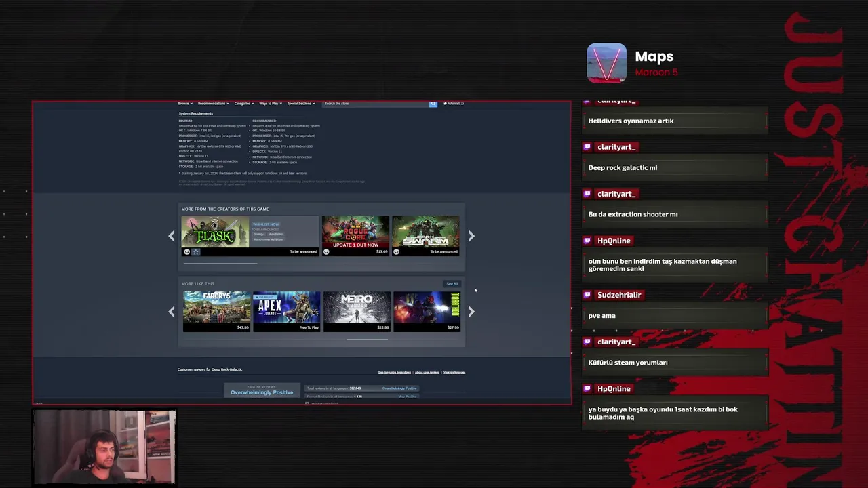Click the See All button
868x488 pixels.
[x=452, y=284]
